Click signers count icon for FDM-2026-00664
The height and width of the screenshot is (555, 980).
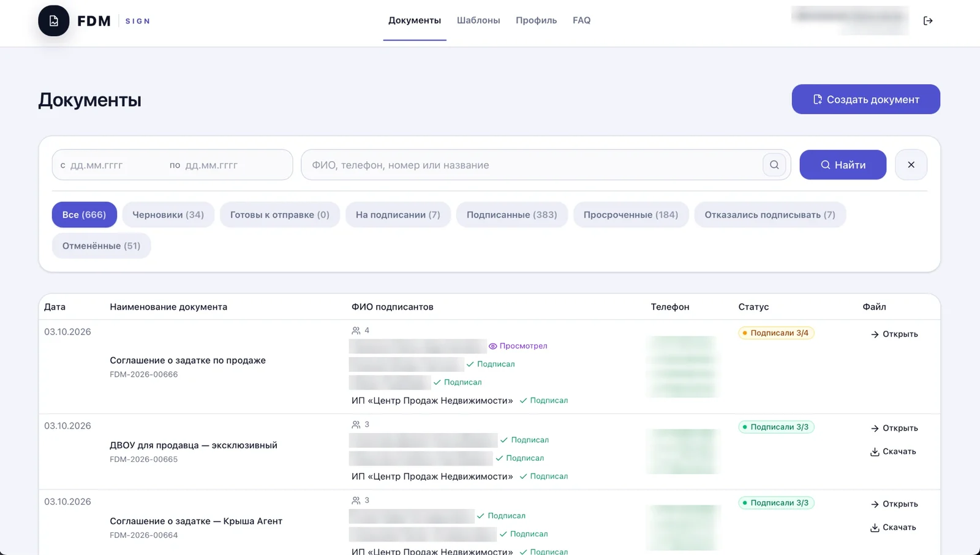(x=356, y=500)
